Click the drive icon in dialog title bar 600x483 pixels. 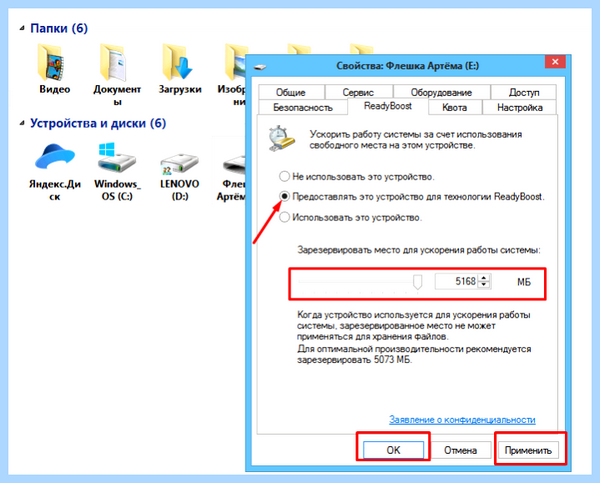tap(260, 67)
